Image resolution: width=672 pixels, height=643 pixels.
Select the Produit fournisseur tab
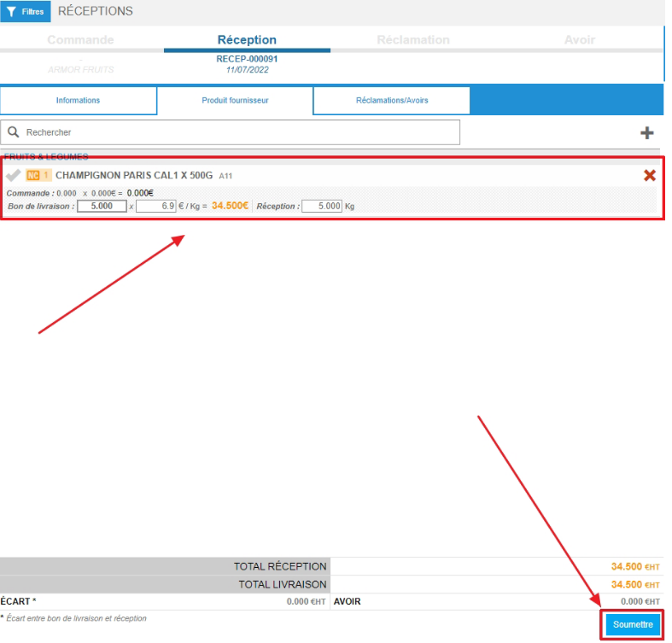click(x=235, y=101)
